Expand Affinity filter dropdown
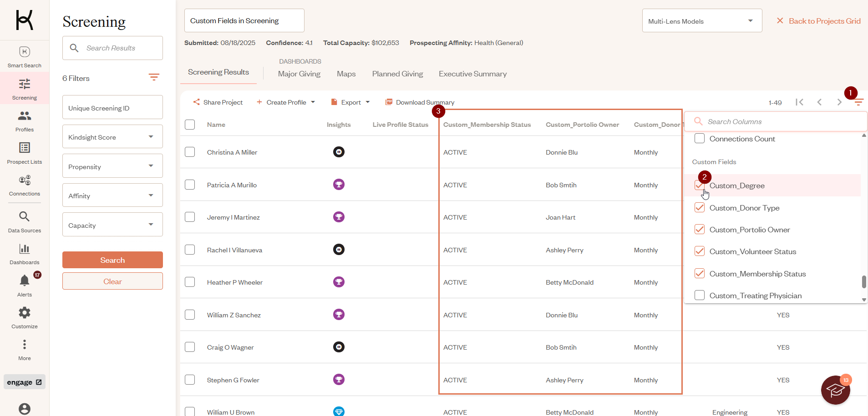The height and width of the screenshot is (416, 868). [112, 195]
